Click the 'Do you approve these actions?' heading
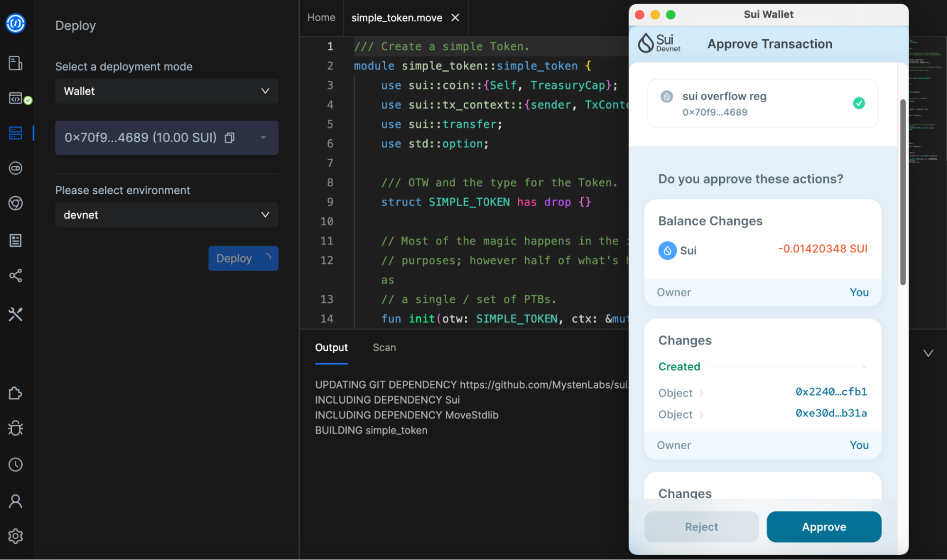The height and width of the screenshot is (560, 947). click(750, 179)
